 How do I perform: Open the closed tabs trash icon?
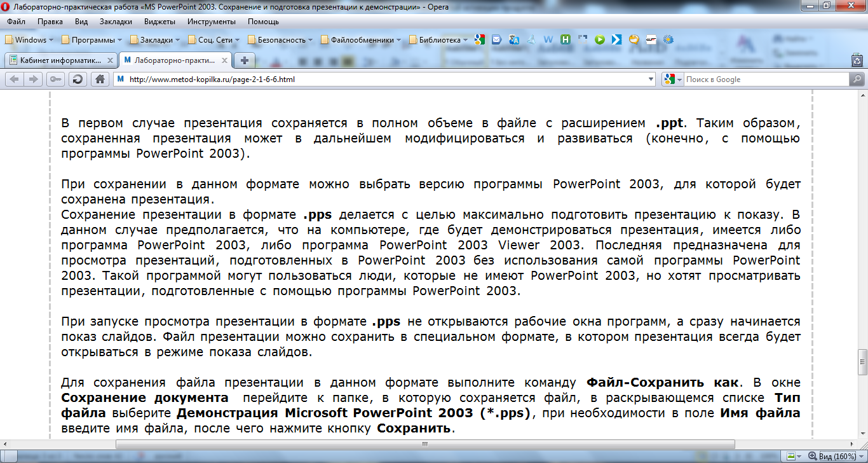click(857, 61)
